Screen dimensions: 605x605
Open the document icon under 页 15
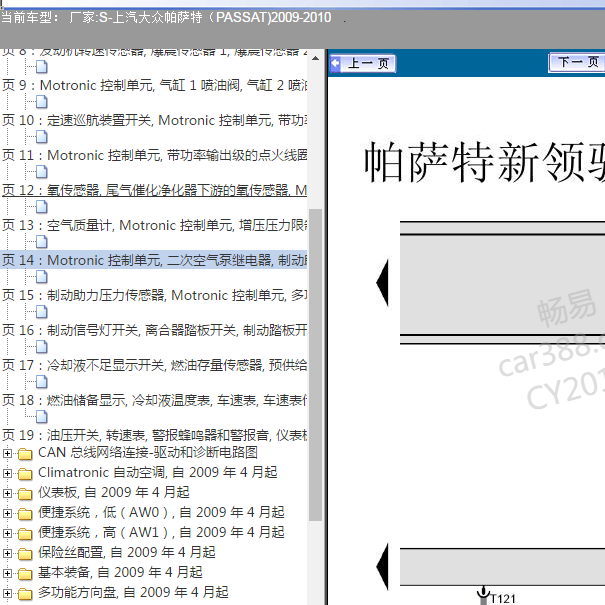click(41, 312)
